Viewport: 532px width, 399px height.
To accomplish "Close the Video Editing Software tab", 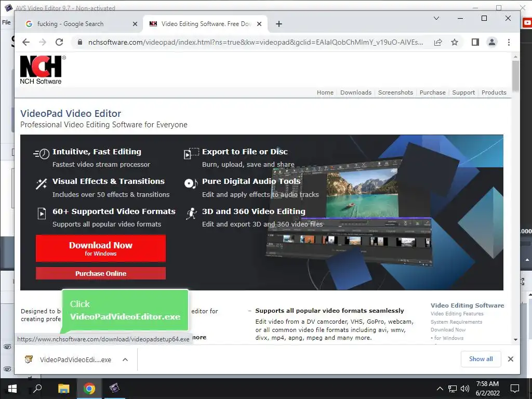I will (259, 24).
